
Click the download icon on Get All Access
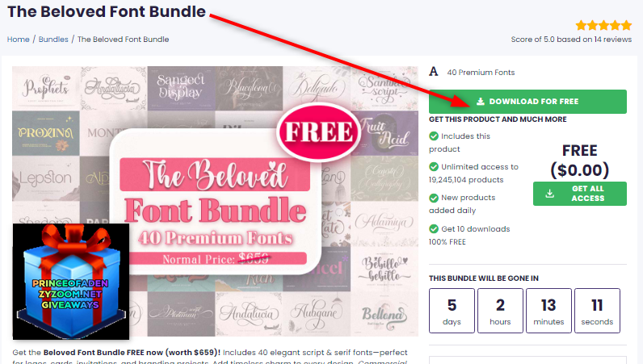549,194
